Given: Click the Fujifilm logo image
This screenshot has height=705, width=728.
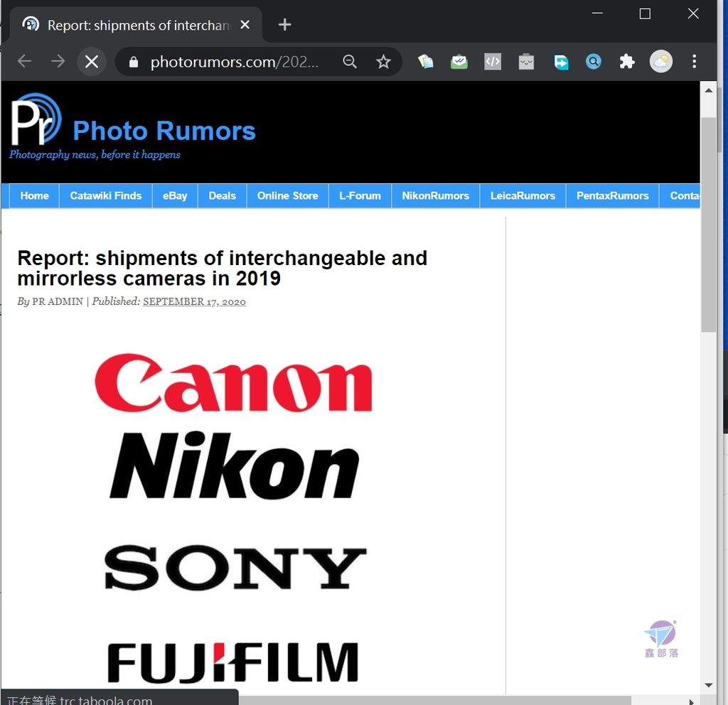Looking at the screenshot, I should pyautogui.click(x=233, y=663).
